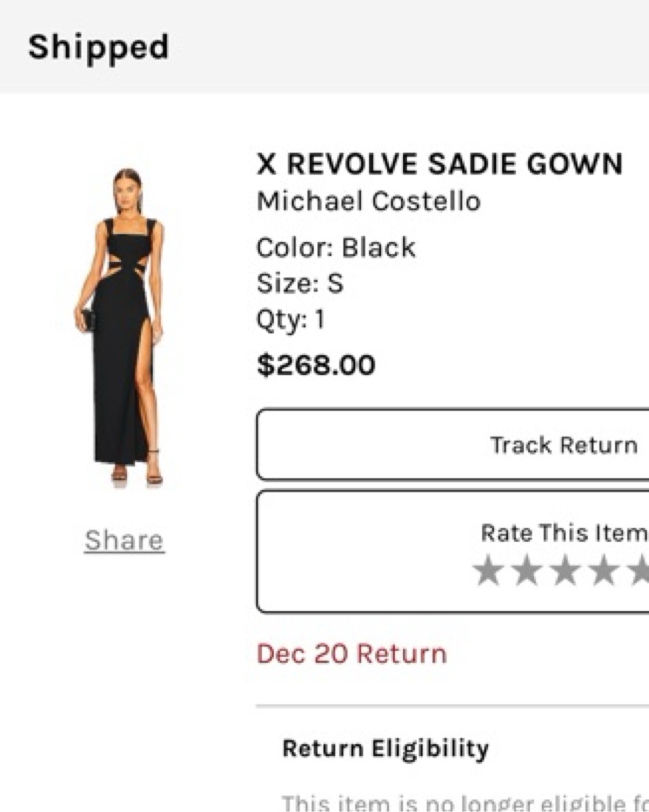Rate the gown one star
649x812 pixels.
(x=487, y=571)
